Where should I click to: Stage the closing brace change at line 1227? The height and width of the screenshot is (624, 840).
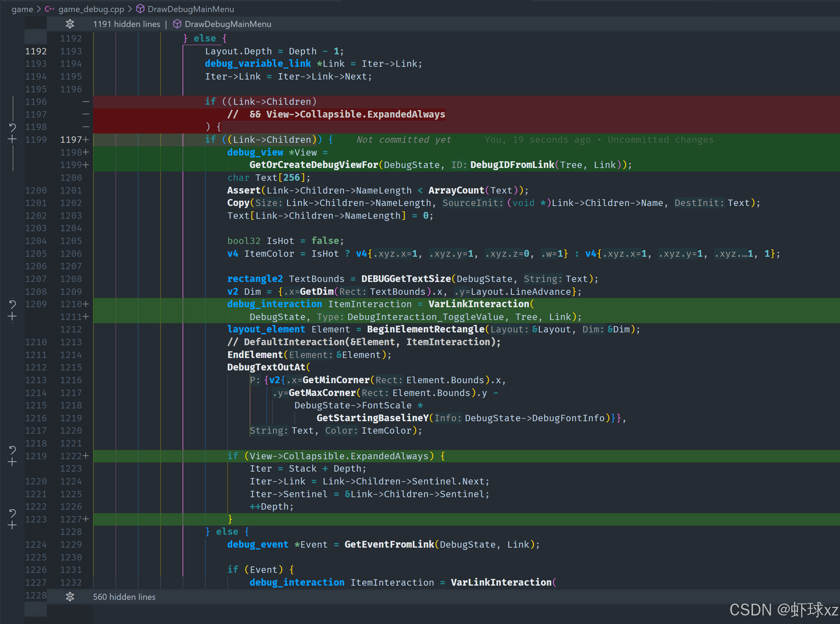pyautogui.click(x=12, y=525)
